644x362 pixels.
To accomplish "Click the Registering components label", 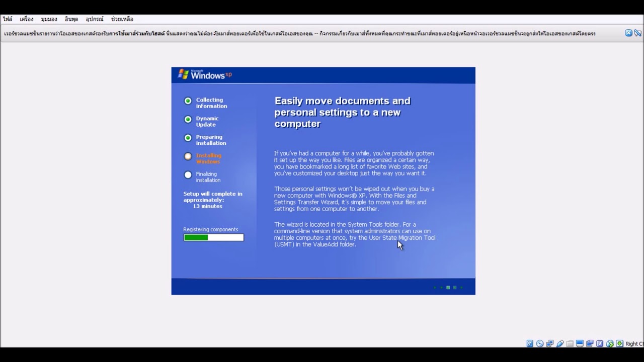I will pyautogui.click(x=211, y=229).
